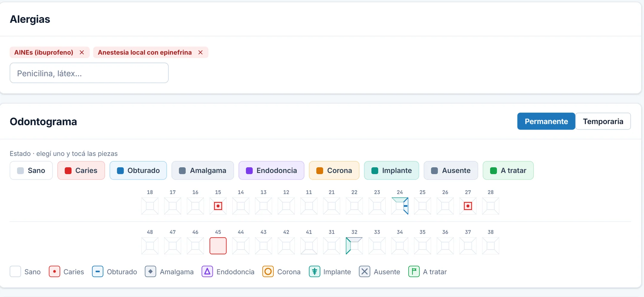644x297 pixels.
Task: Click tooth 11 in upper row
Action: coord(309,206)
